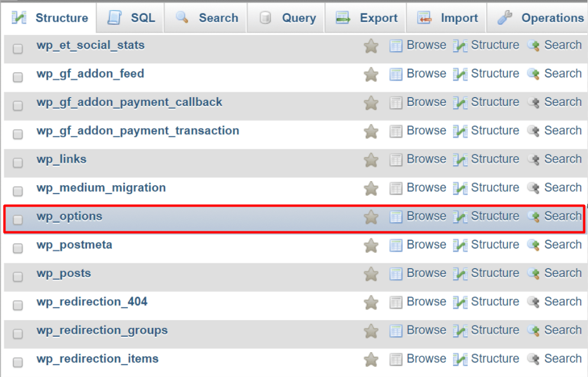
Task: Click Search magnifier icon for wp_et_social_stats
Action: point(534,46)
